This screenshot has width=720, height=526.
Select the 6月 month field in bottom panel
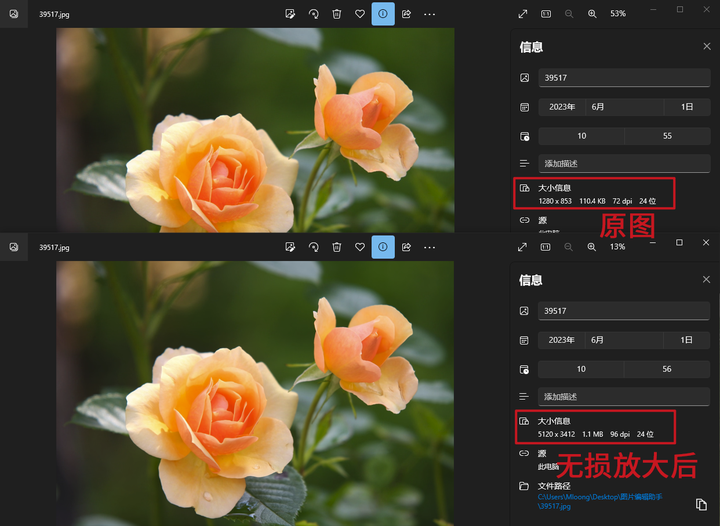624,340
